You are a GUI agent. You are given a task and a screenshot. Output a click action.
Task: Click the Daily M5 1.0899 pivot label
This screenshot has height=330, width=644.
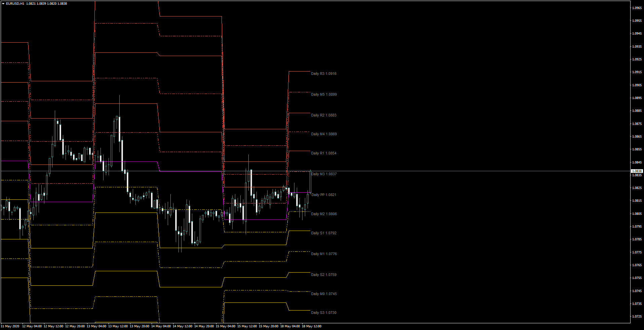pyautogui.click(x=324, y=94)
